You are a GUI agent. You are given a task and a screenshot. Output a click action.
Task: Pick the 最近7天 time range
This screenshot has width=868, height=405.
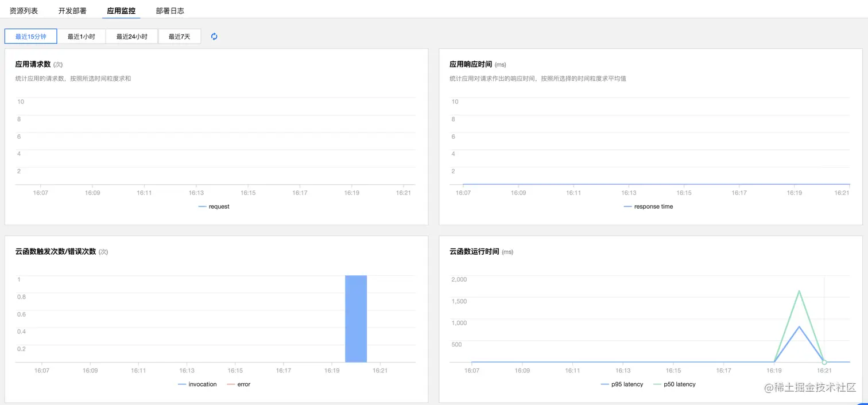pyautogui.click(x=179, y=37)
